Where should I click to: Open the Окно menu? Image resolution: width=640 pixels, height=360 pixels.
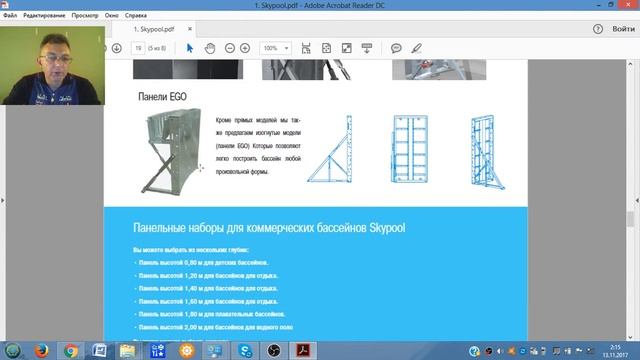click(x=111, y=15)
